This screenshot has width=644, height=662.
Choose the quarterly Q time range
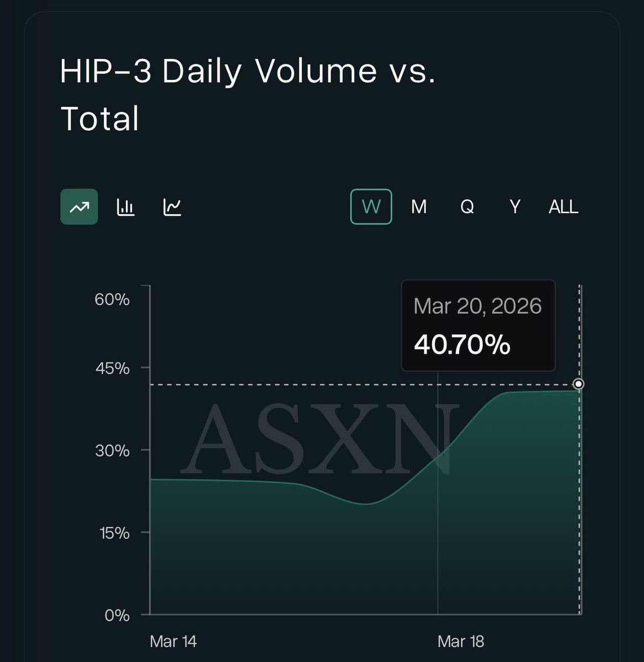click(x=467, y=207)
